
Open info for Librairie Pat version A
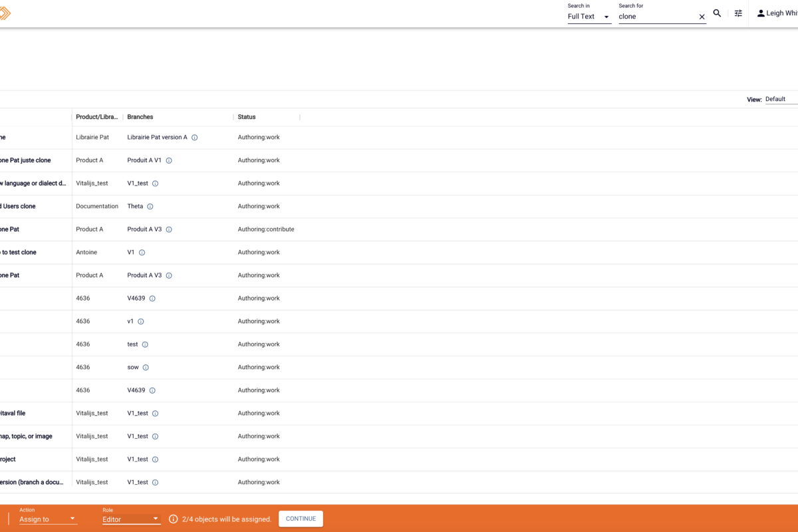pyautogui.click(x=195, y=138)
